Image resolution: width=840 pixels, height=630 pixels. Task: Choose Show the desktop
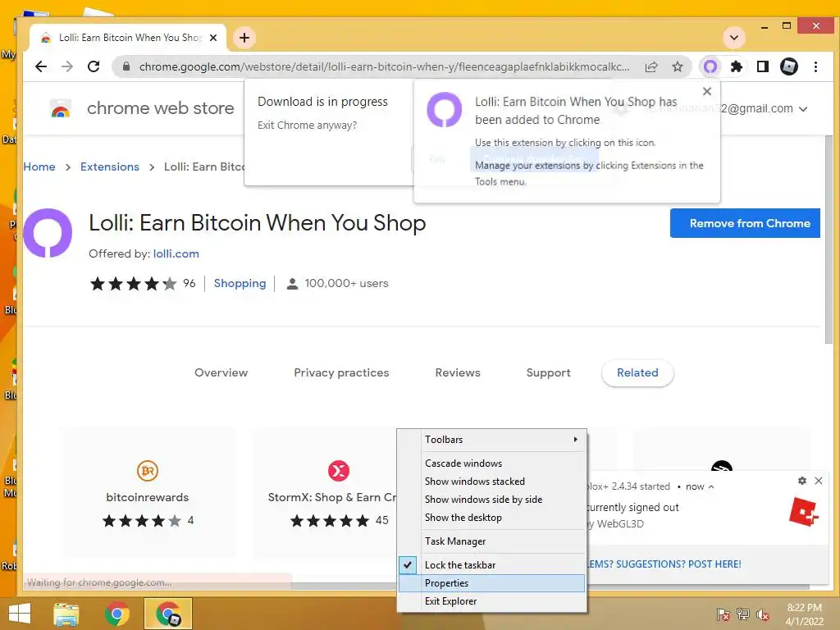coord(492,518)
